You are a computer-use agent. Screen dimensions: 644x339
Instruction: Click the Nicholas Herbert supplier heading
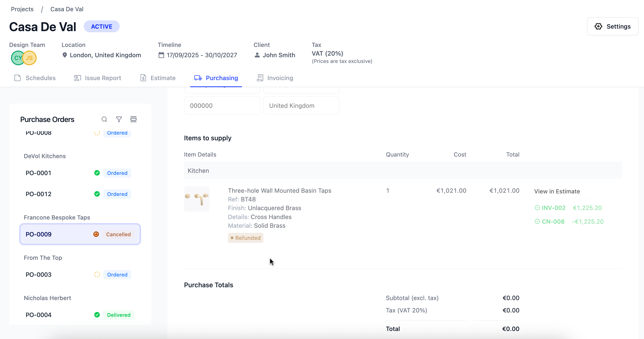pyautogui.click(x=48, y=298)
